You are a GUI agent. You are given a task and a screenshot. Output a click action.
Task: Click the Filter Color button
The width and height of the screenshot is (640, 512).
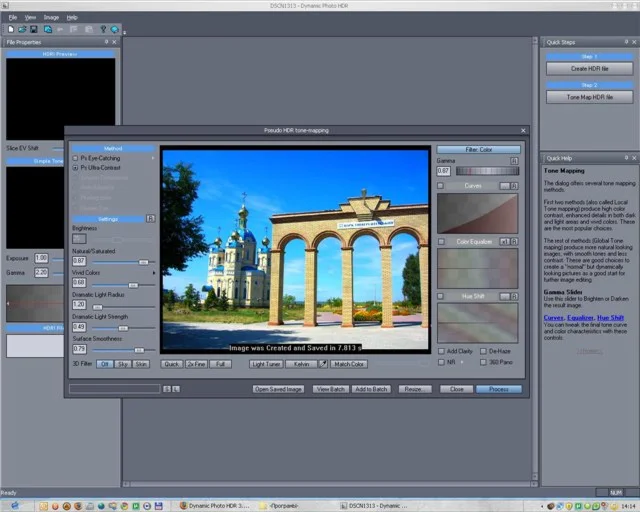pos(479,149)
